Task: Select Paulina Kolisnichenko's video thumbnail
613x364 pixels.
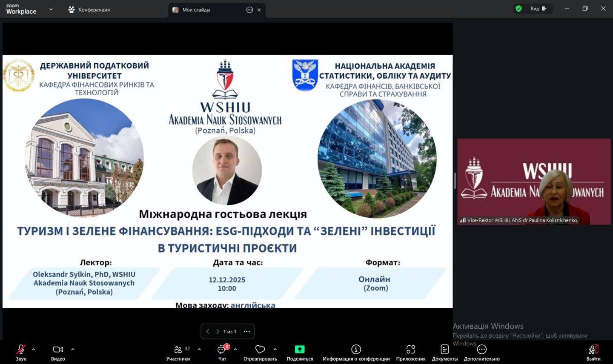Action: pos(534,181)
